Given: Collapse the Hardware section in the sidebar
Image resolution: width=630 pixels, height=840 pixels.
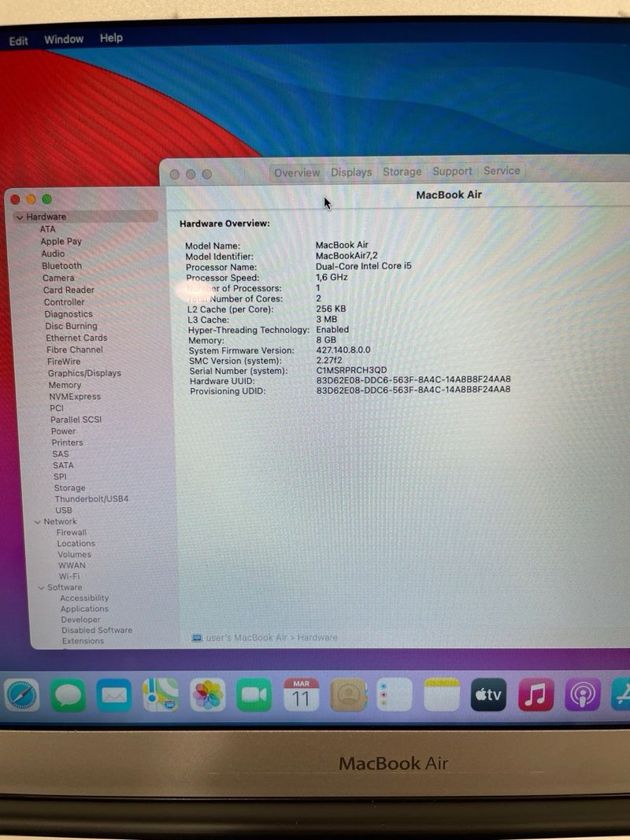Looking at the screenshot, I should [20, 217].
